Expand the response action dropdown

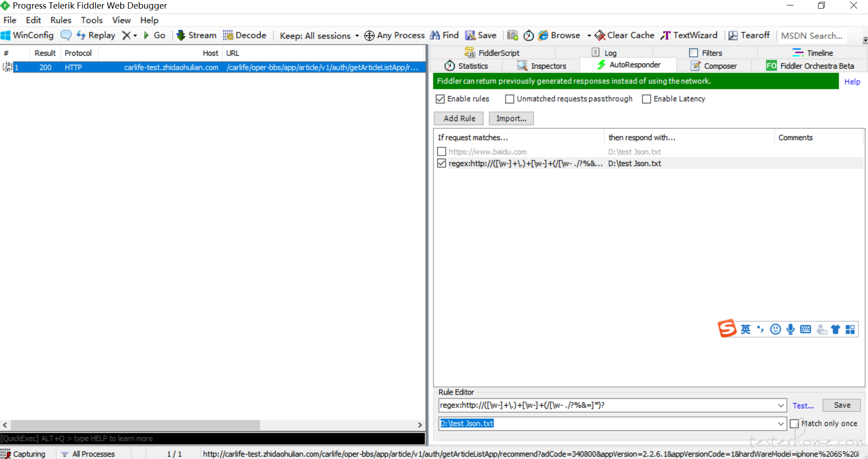click(x=781, y=424)
